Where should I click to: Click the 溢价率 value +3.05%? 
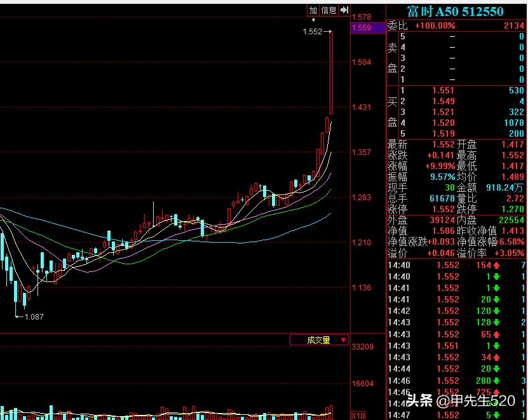pyautogui.click(x=509, y=253)
